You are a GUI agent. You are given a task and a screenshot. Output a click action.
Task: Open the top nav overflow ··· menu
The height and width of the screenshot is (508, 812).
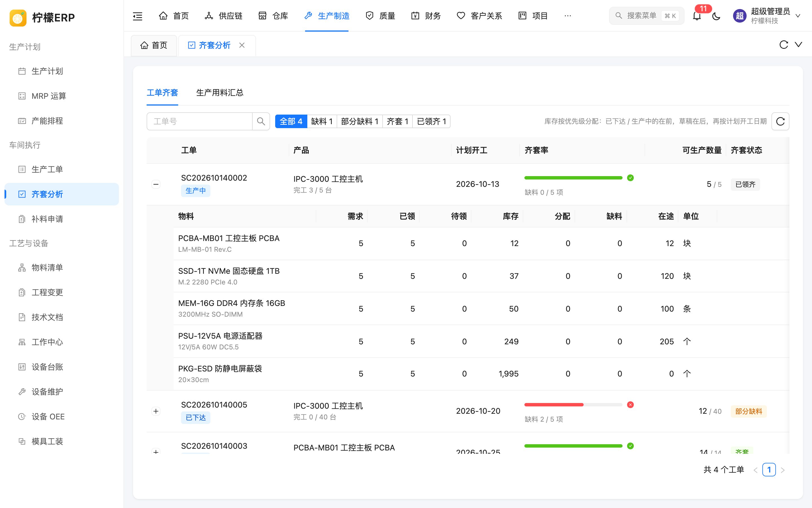click(568, 16)
